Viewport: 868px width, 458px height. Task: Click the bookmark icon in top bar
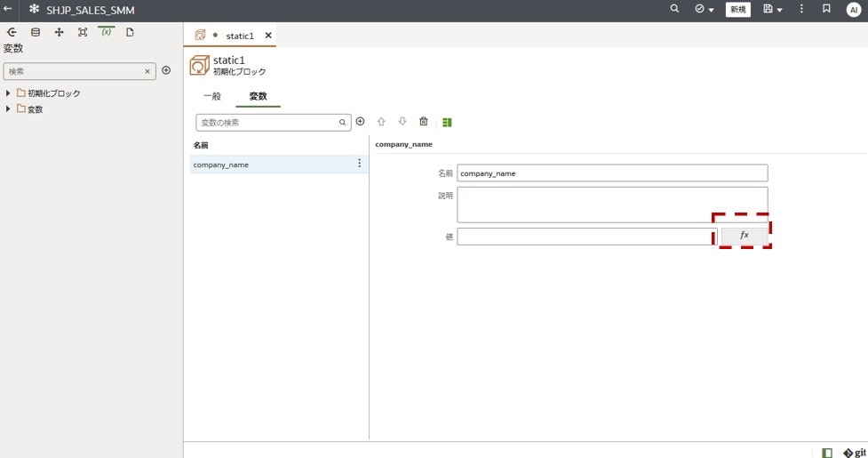pyautogui.click(x=826, y=9)
